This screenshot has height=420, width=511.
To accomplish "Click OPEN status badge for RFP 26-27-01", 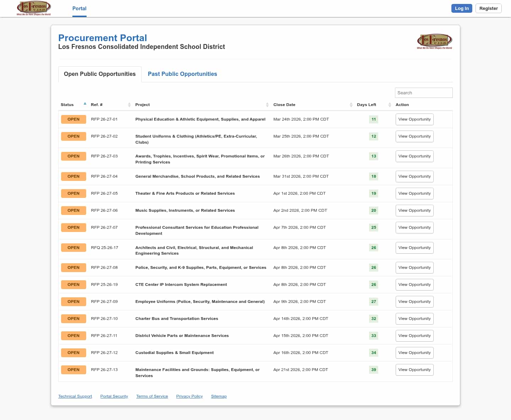I will point(73,119).
